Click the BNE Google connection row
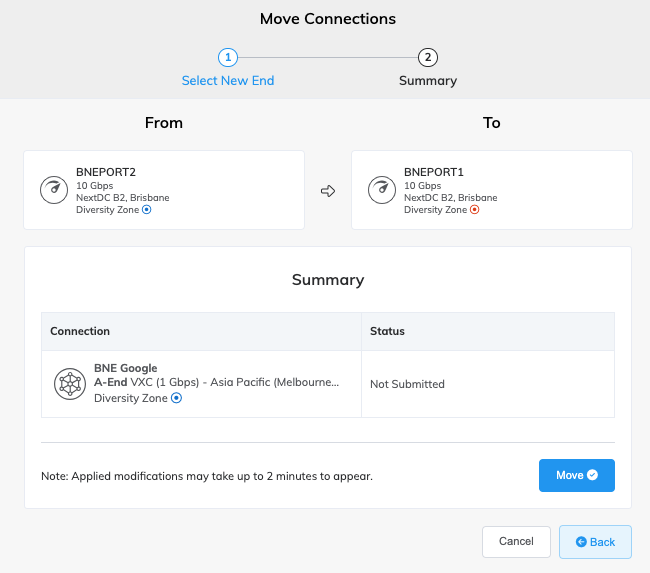650x573 pixels. [x=328, y=384]
